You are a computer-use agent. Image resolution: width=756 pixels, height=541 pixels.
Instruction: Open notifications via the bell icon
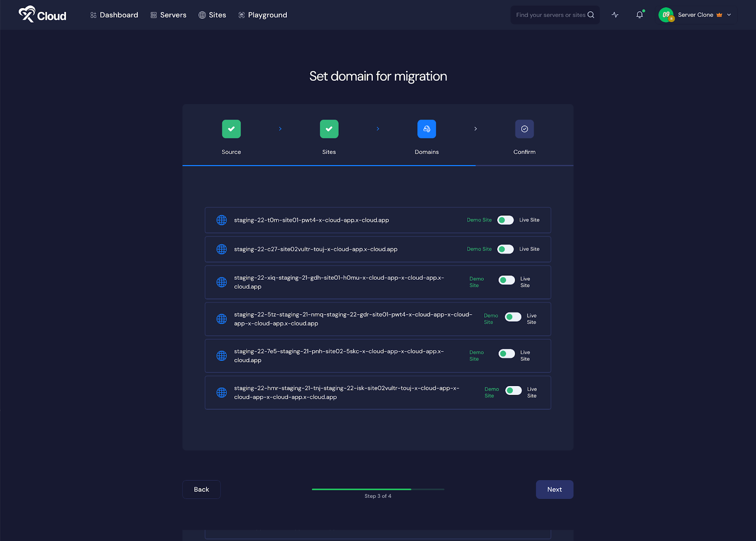point(639,15)
